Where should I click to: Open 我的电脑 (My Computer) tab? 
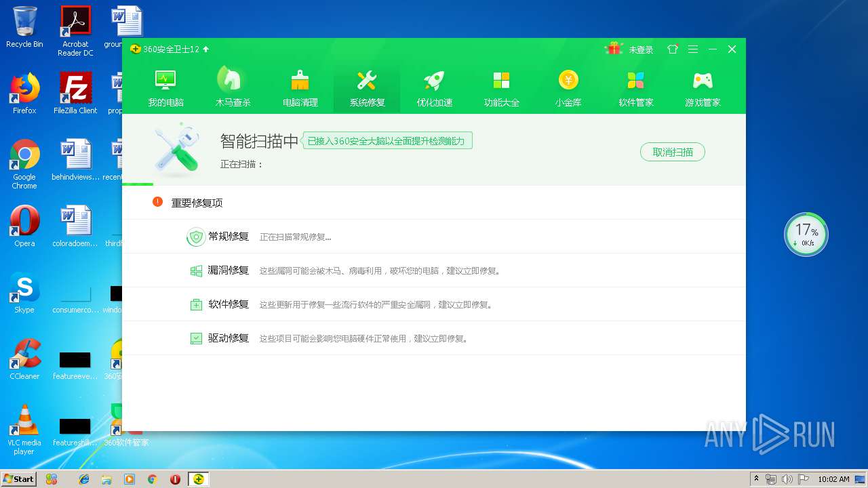coord(165,87)
